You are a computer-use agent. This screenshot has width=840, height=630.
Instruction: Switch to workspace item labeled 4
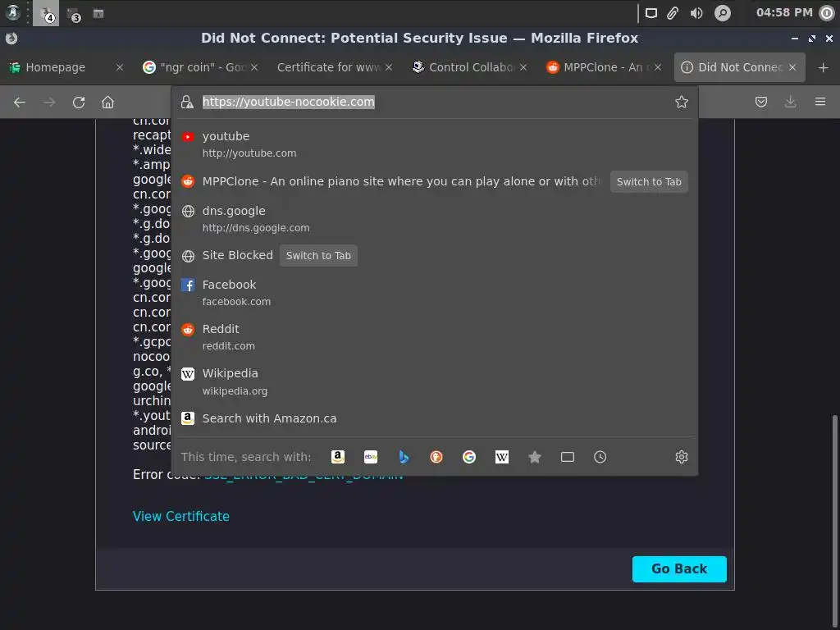click(46, 13)
